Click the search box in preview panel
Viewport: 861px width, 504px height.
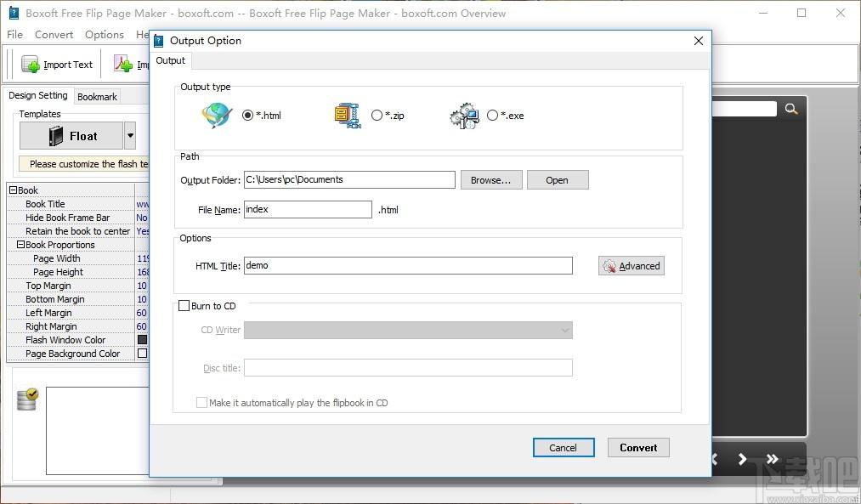tap(744, 109)
